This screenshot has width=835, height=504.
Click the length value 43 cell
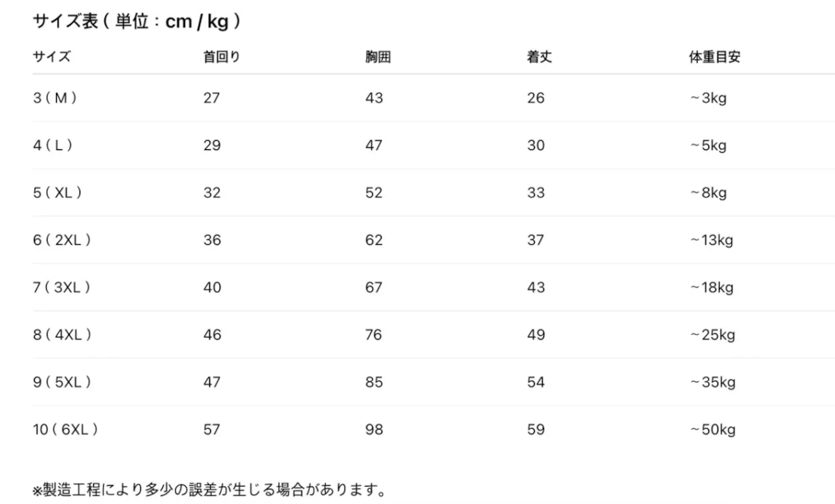[536, 288]
